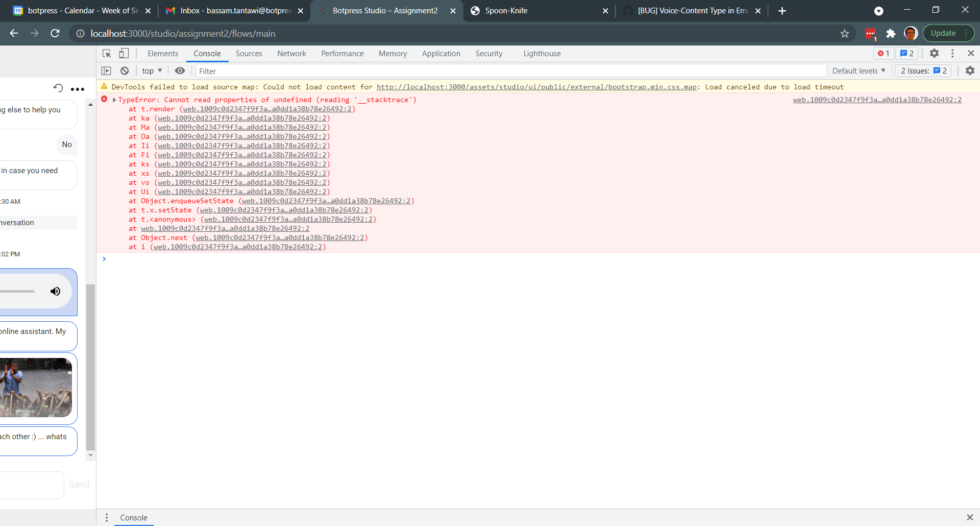Screen dimensions: 980x526
Task: Open the 'Default levels' filter dropdown
Action: click(x=859, y=70)
